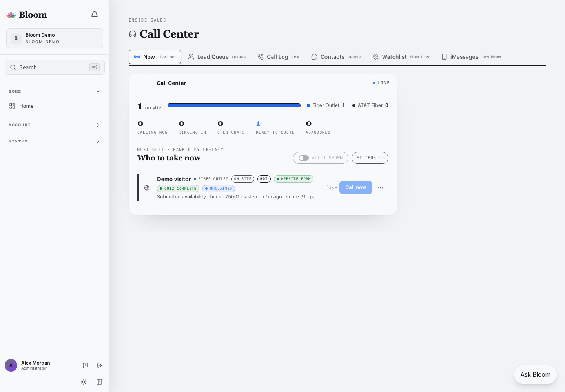Go to the Contacts tab
The image size is (565, 392).
336,57
